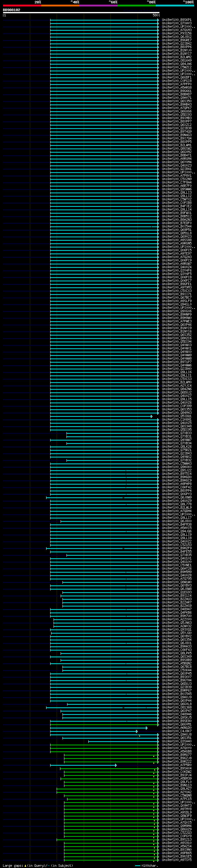This screenshot has height=868, width=197.
Task: Open the UniRef100_Q6GUG6 entry
Action: (x=177, y=111)
